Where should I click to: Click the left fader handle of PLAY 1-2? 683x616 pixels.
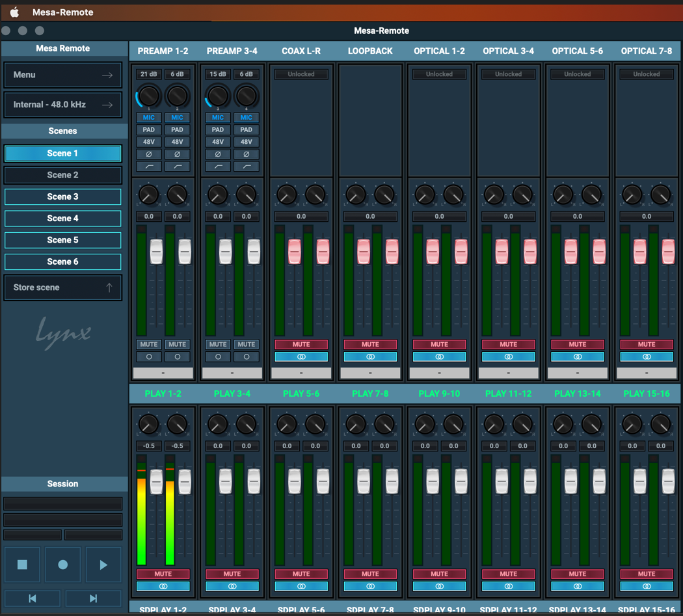click(156, 481)
